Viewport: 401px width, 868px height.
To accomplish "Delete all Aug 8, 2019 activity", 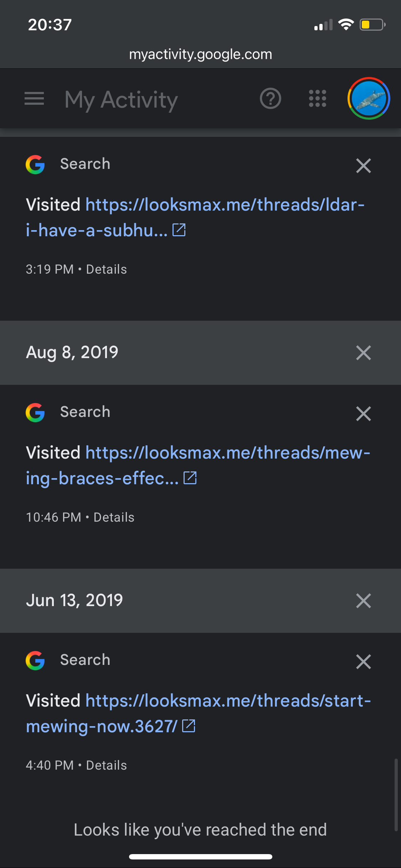I will (363, 353).
